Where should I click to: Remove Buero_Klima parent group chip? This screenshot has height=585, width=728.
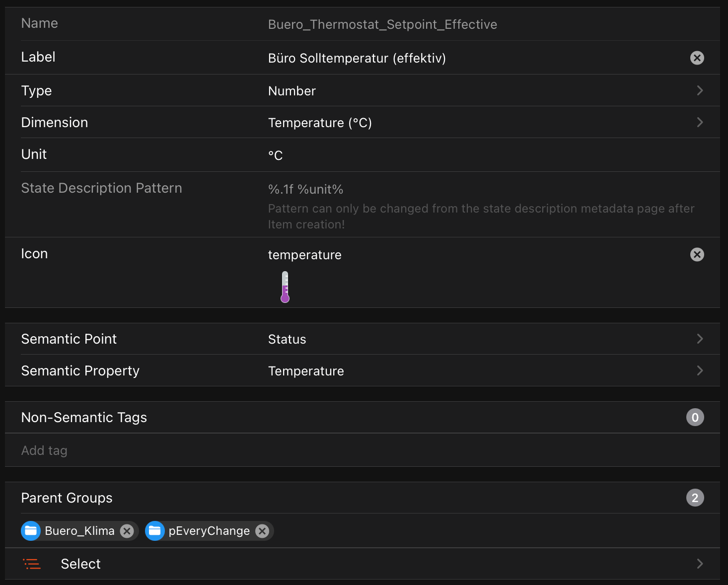pyautogui.click(x=127, y=531)
